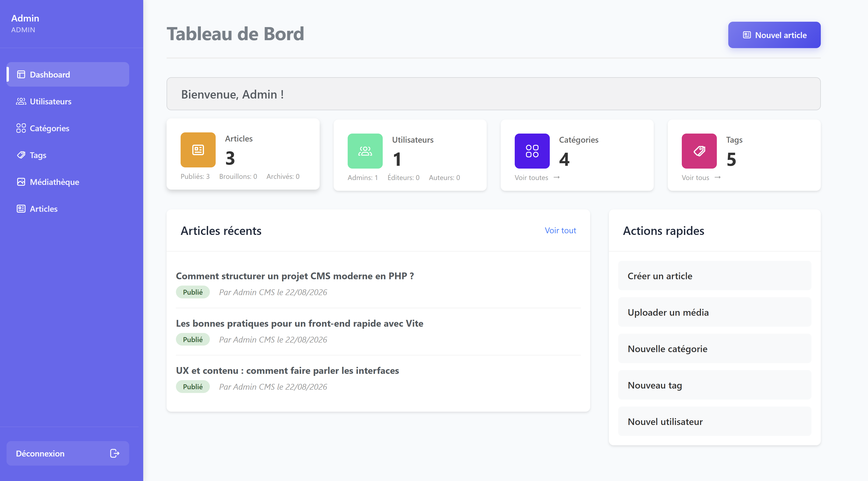The image size is (868, 481).
Task: Click the Brouillons: 0 count text
Action: tap(238, 177)
